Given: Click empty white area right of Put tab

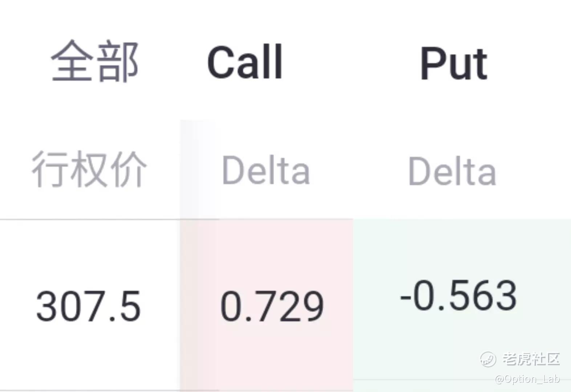Looking at the screenshot, I should (x=530, y=64).
